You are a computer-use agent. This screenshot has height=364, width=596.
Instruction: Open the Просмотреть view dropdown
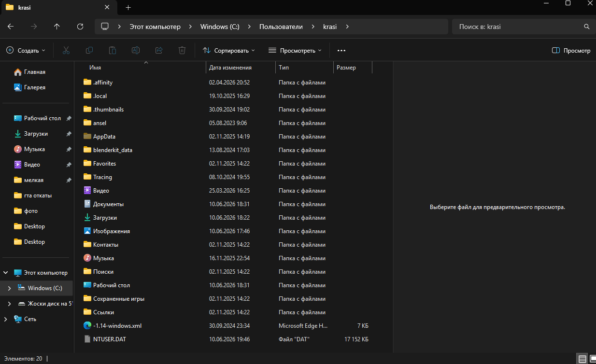tap(295, 50)
